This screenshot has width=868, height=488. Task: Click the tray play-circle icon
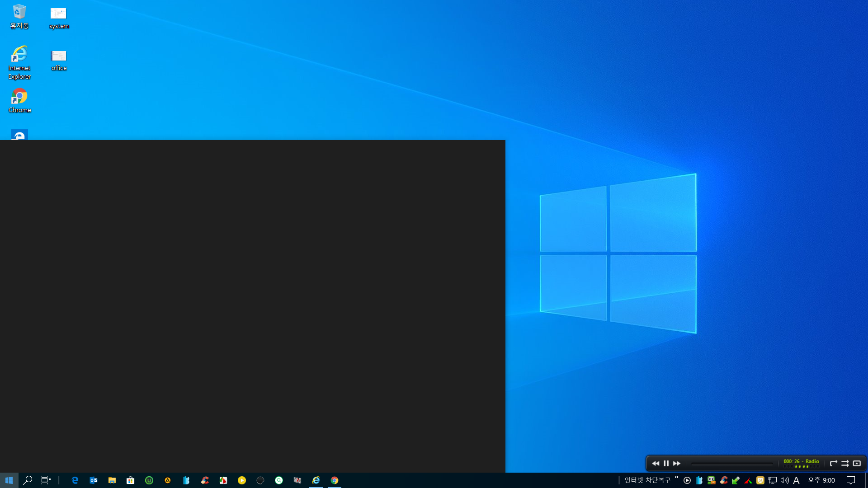(x=687, y=480)
